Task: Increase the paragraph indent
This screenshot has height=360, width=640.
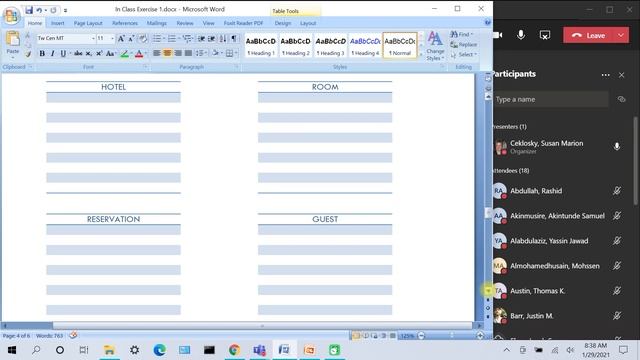Action: click(x=211, y=38)
